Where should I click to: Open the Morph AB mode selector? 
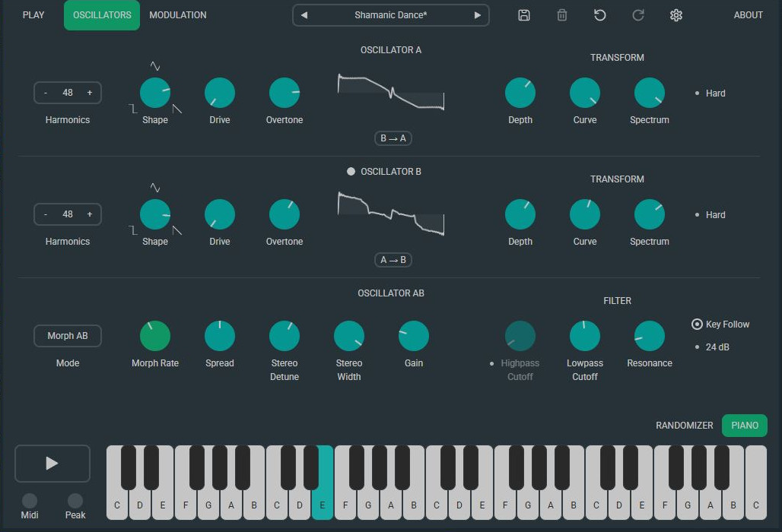68,336
